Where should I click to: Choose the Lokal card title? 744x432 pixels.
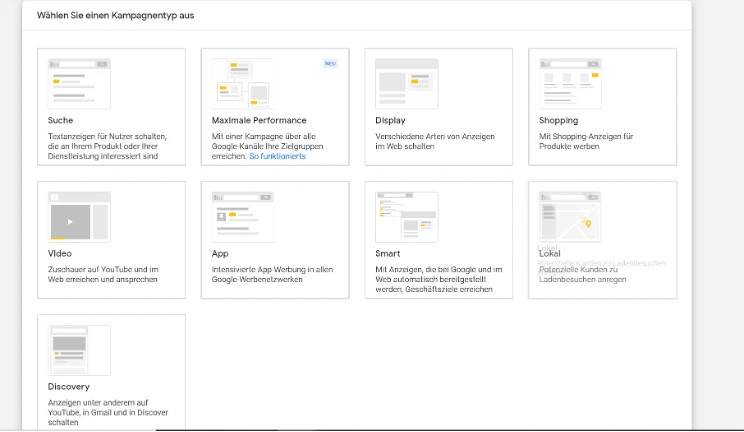tap(549, 254)
